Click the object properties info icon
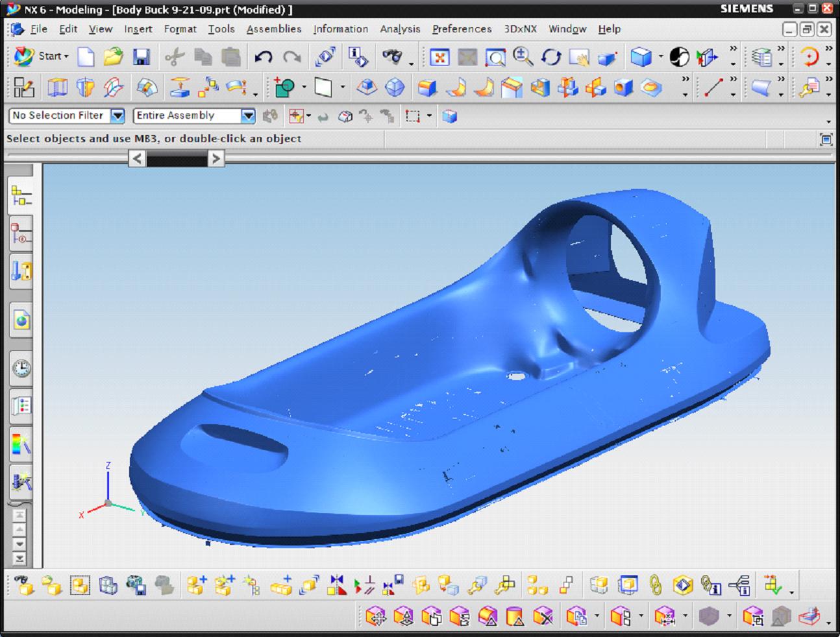The height and width of the screenshot is (637, 840). coord(358,57)
